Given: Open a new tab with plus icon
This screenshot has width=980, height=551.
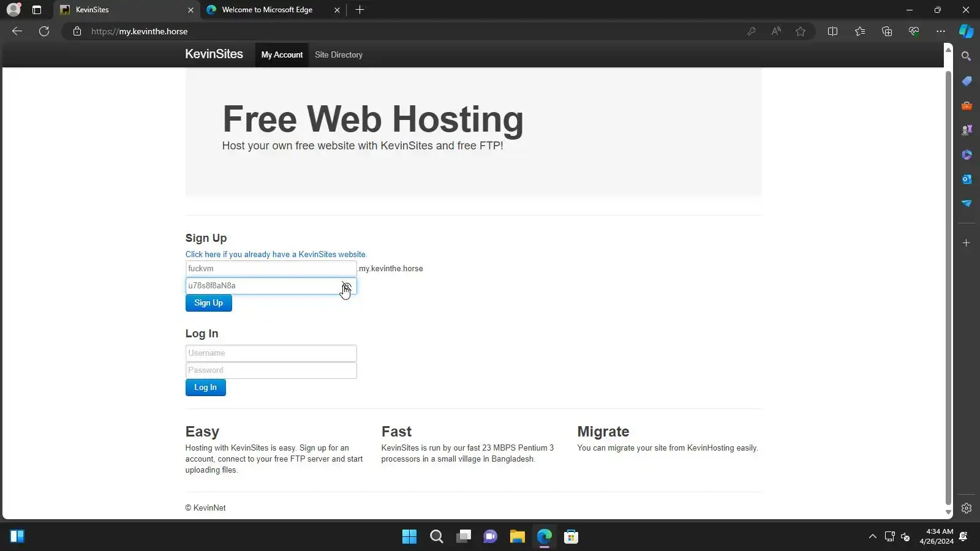Looking at the screenshot, I should click(x=360, y=10).
